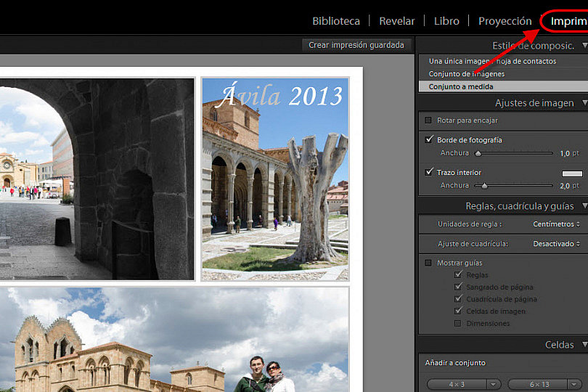The height and width of the screenshot is (392, 588).
Task: Select the Imprimir module tab
Action: point(568,21)
